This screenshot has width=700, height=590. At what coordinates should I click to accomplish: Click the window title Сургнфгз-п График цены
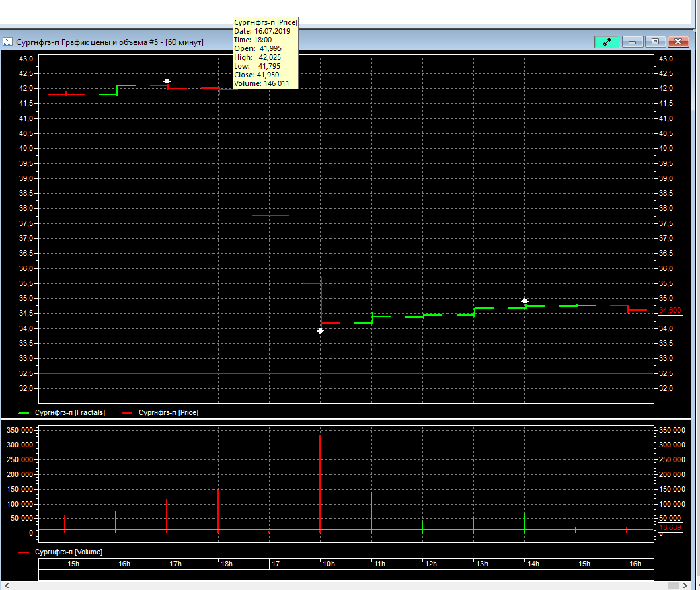(x=110, y=42)
